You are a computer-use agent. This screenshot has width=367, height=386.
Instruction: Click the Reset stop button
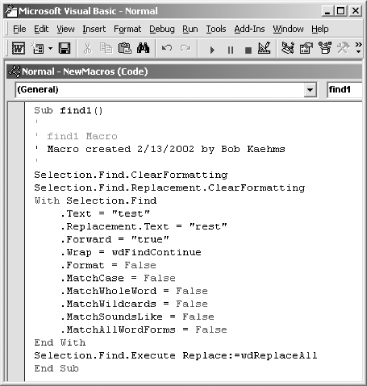tap(248, 50)
